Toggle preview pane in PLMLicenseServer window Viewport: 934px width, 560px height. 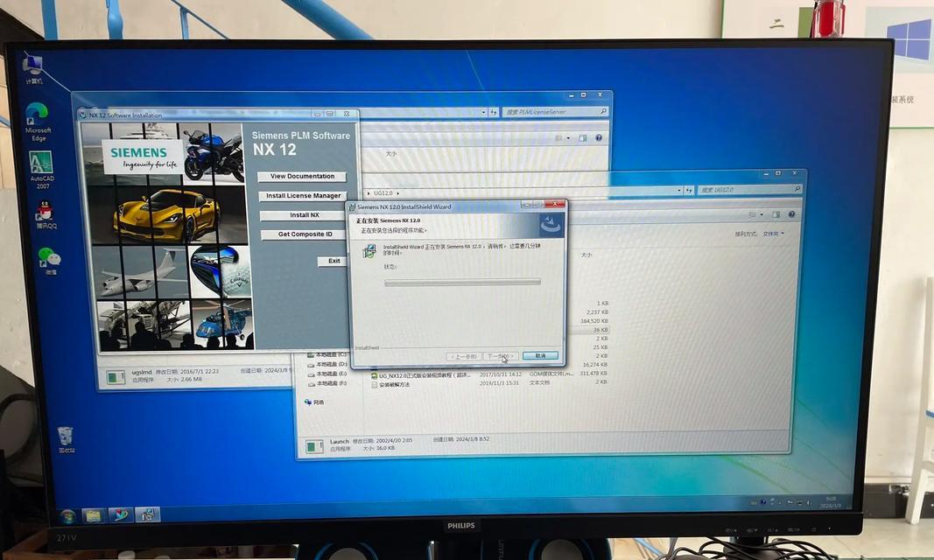click(x=583, y=138)
